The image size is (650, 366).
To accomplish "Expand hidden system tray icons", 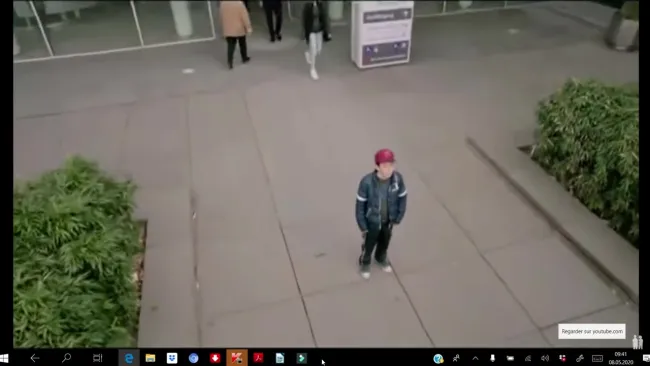I will [x=475, y=359].
